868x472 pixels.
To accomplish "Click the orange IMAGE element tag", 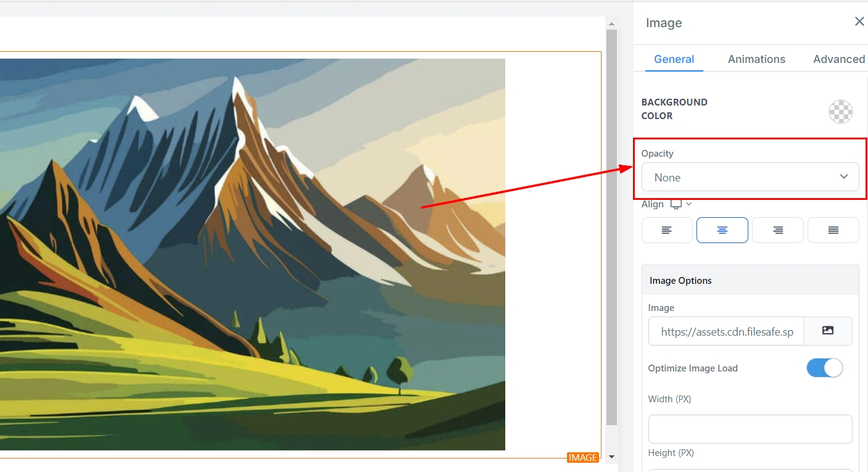I will (x=583, y=457).
